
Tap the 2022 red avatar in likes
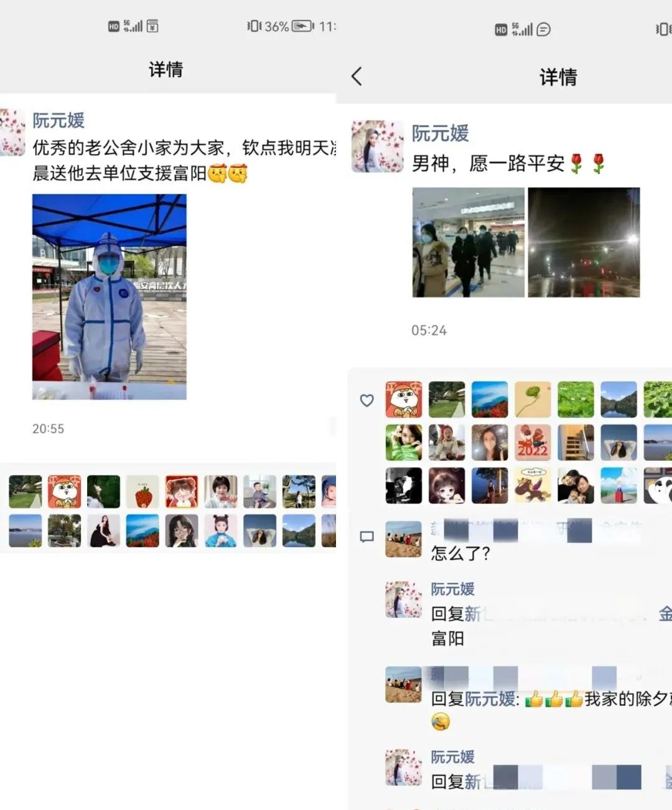click(x=533, y=443)
